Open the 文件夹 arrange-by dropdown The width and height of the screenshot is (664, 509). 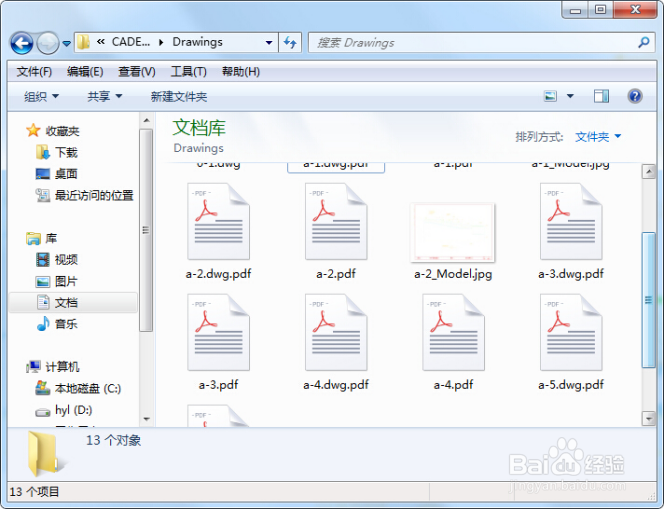598,136
